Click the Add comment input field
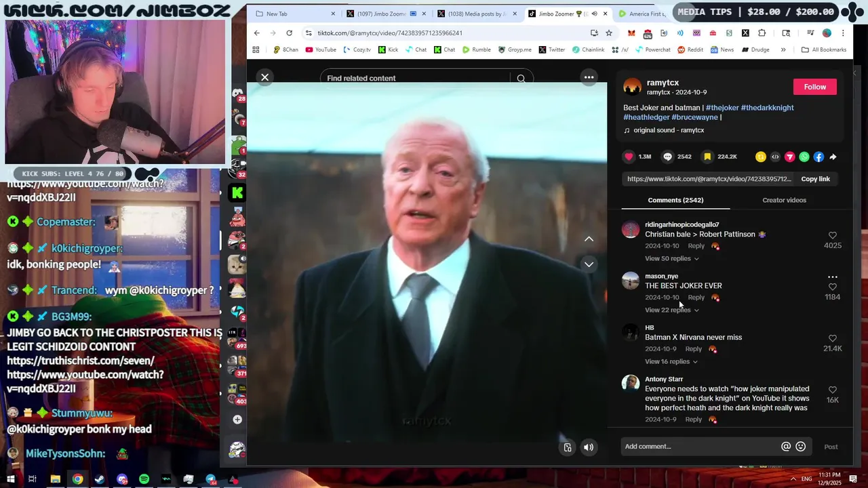 tap(701, 447)
